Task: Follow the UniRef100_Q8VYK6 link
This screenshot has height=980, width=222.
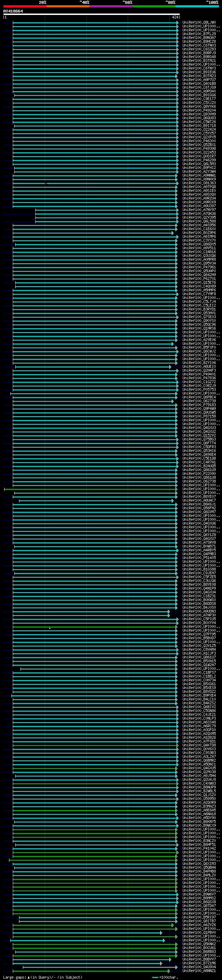Action: coord(199,106)
